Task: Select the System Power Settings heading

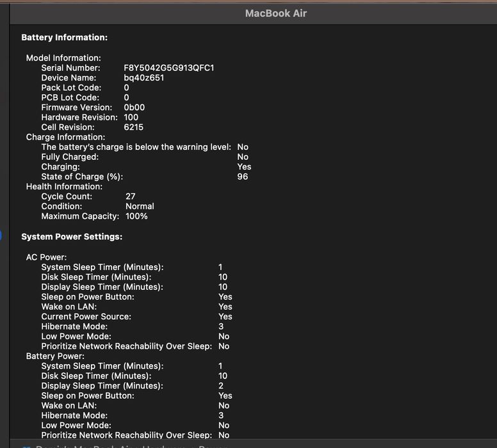Action: point(72,237)
